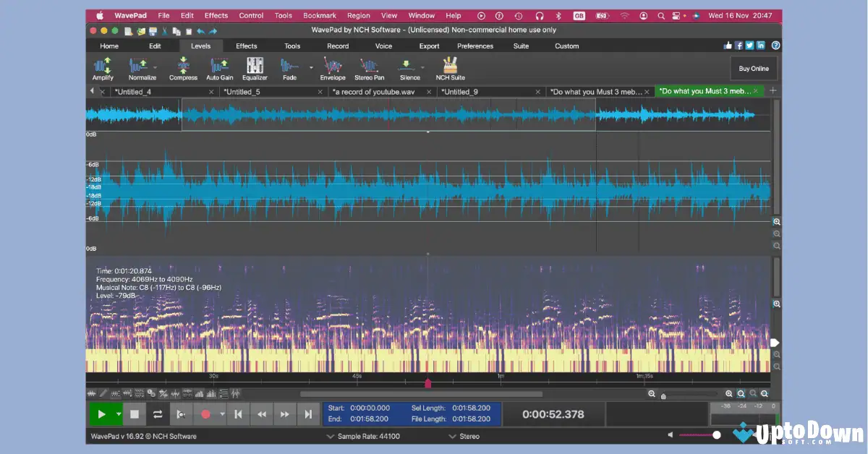Click the Buy Online button
The height and width of the screenshot is (454, 868).
click(754, 69)
